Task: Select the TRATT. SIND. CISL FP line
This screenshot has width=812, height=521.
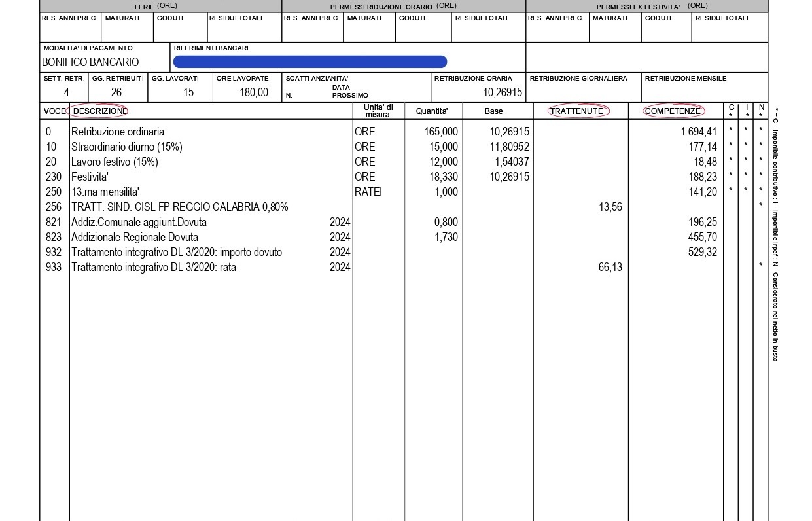Action: coord(179,207)
